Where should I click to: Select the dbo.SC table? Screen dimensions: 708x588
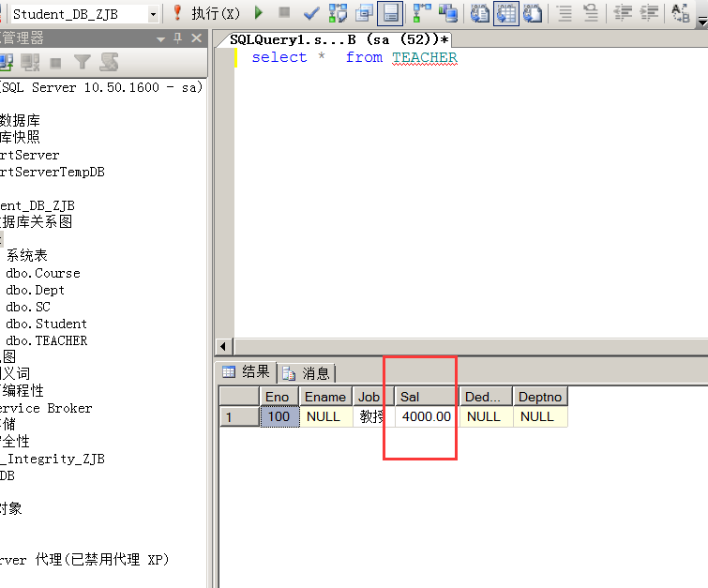click(x=28, y=307)
